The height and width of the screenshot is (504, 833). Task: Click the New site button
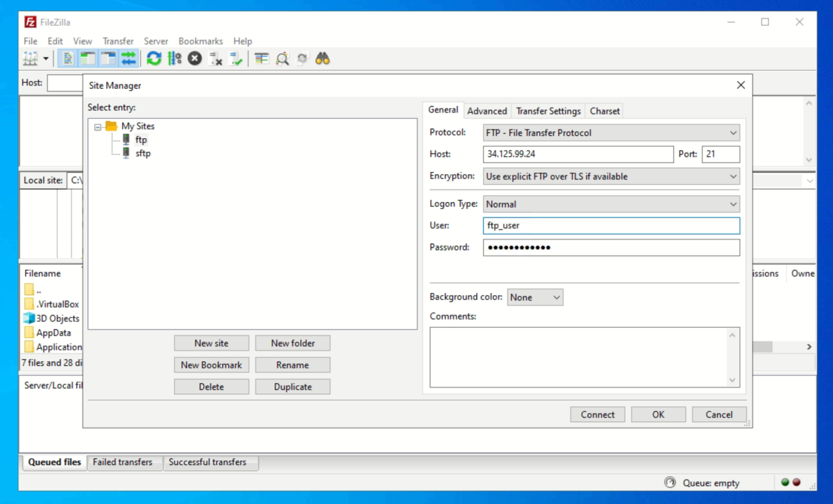tap(211, 343)
